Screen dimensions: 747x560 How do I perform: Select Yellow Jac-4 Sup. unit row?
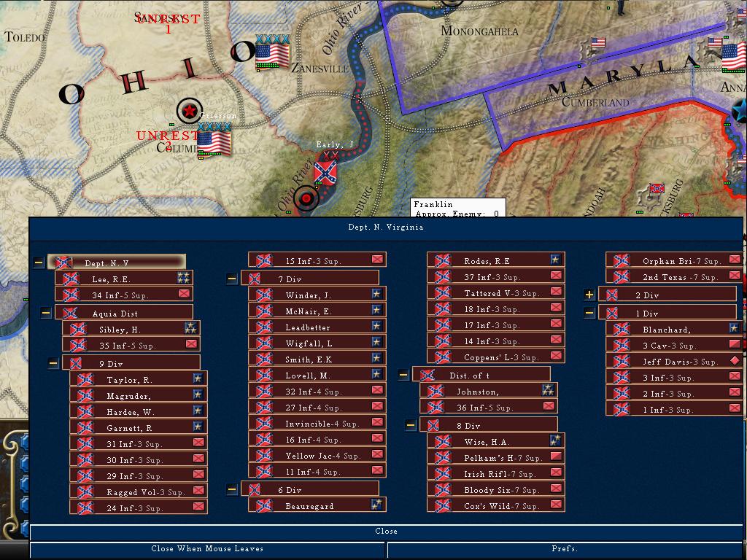317,455
